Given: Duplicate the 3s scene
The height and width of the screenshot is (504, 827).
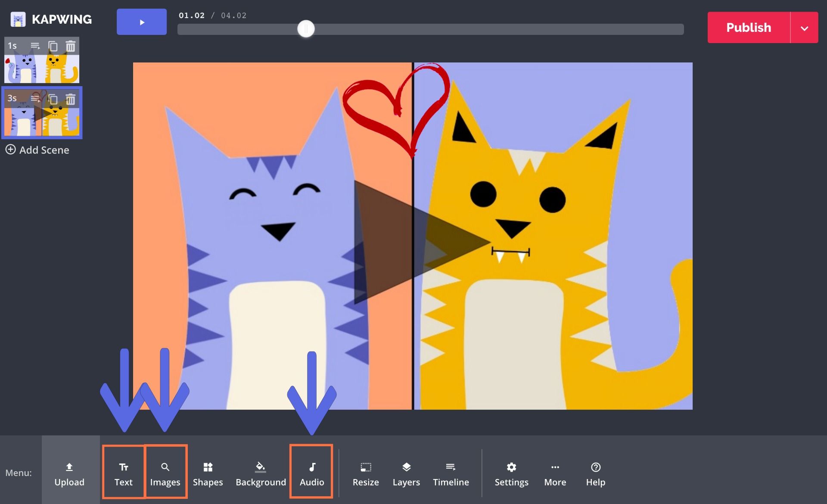Looking at the screenshot, I should pyautogui.click(x=53, y=99).
